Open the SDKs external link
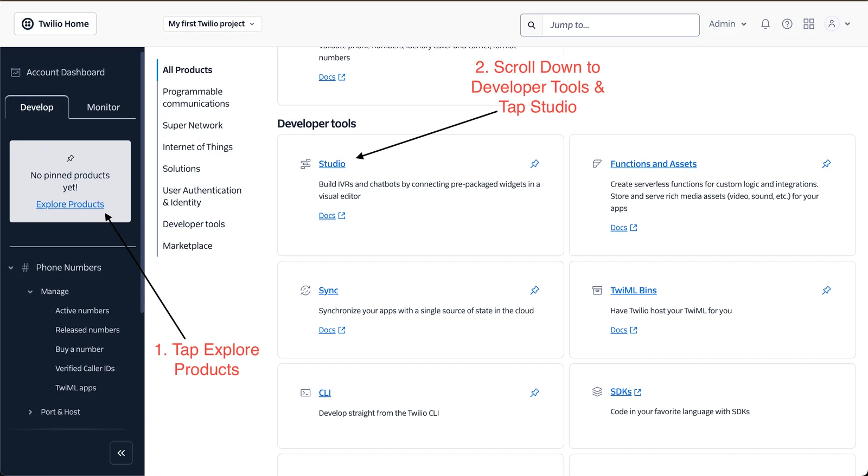 (x=626, y=391)
